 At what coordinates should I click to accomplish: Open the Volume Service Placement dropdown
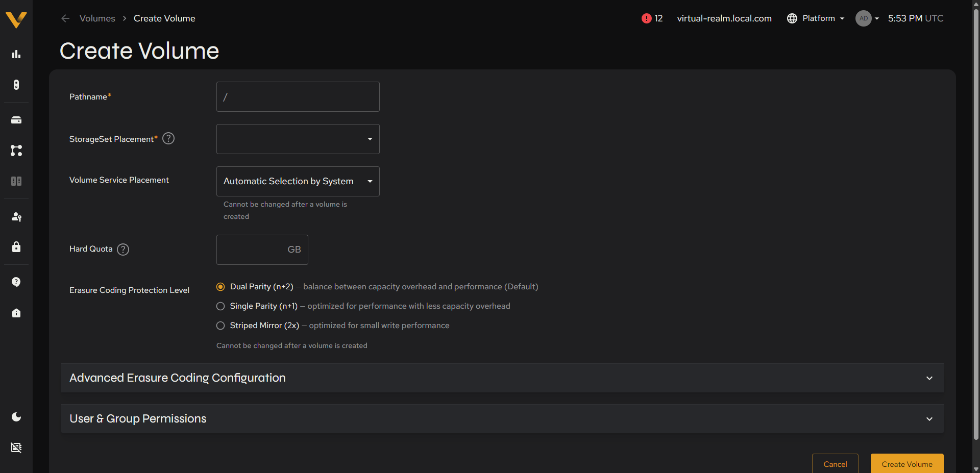pos(298,181)
